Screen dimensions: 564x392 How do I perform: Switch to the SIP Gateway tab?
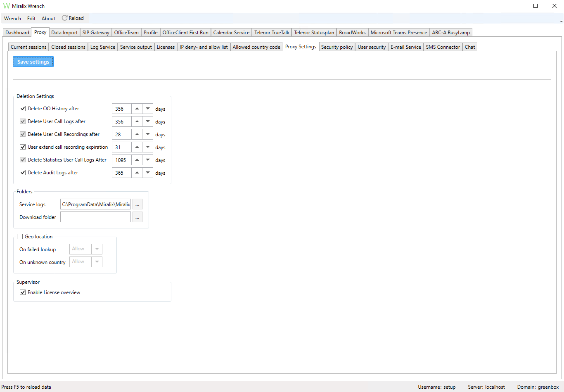[x=96, y=33]
